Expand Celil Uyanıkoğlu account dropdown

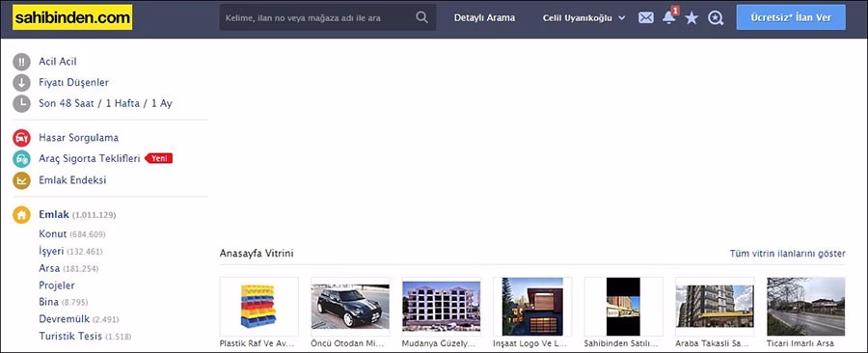coord(584,17)
